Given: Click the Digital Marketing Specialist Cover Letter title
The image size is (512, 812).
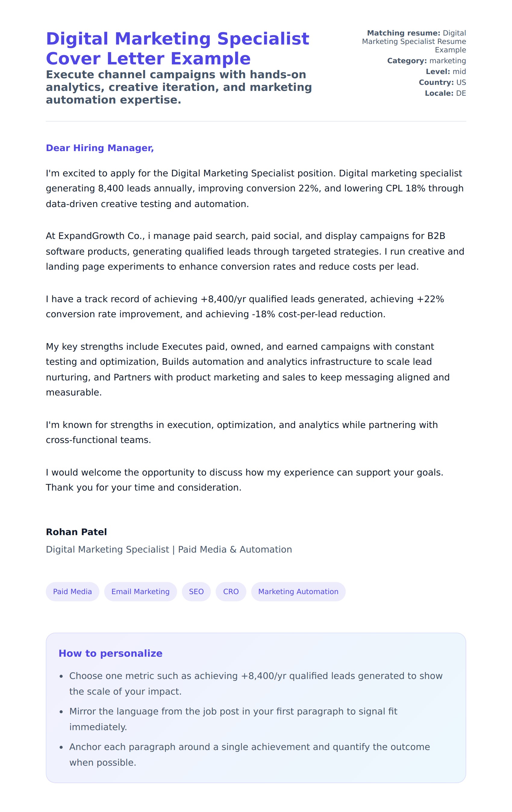Looking at the screenshot, I should click(x=177, y=48).
